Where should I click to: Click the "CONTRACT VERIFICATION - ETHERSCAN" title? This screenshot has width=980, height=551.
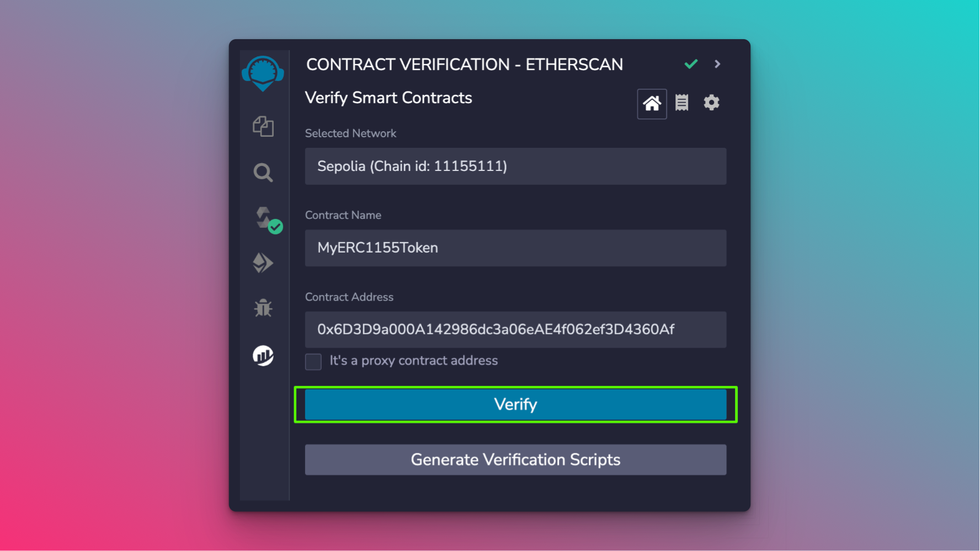coord(465,65)
